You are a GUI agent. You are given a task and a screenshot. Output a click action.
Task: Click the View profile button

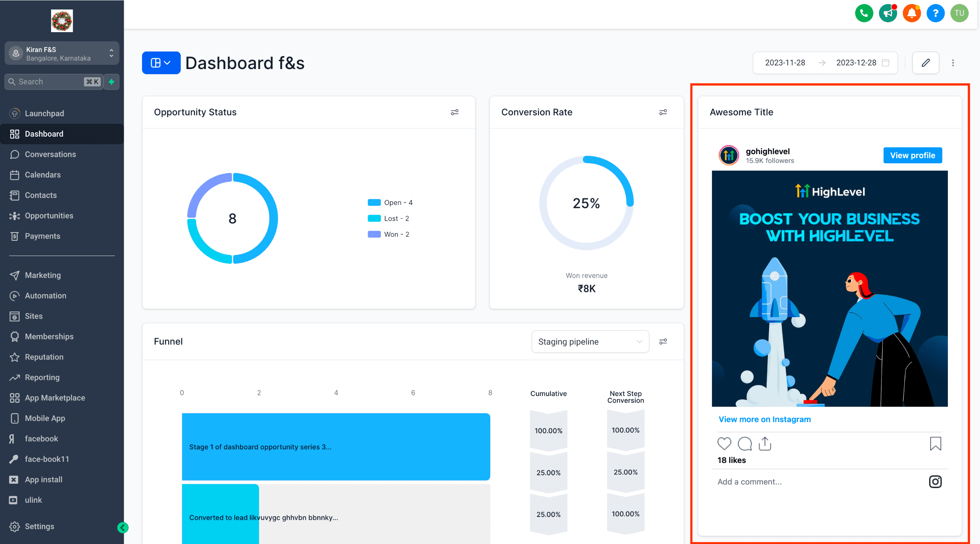coord(912,155)
